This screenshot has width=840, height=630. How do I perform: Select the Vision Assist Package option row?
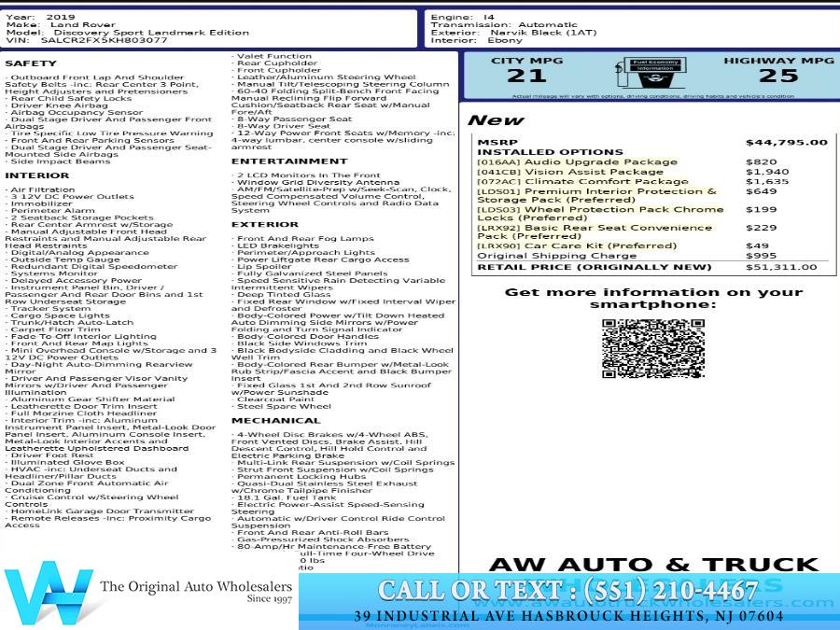click(653, 172)
